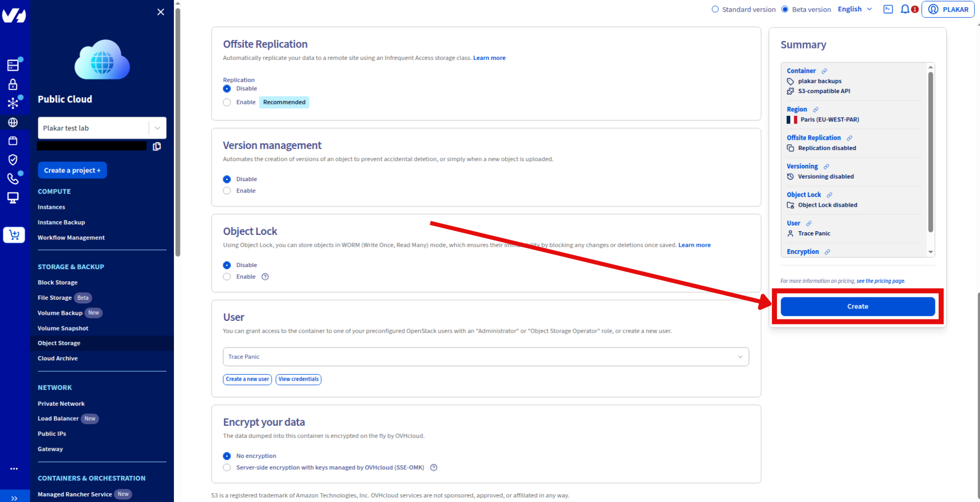Click the shield security icon in the sidebar
Image resolution: width=980 pixels, height=502 pixels.
[x=13, y=159]
